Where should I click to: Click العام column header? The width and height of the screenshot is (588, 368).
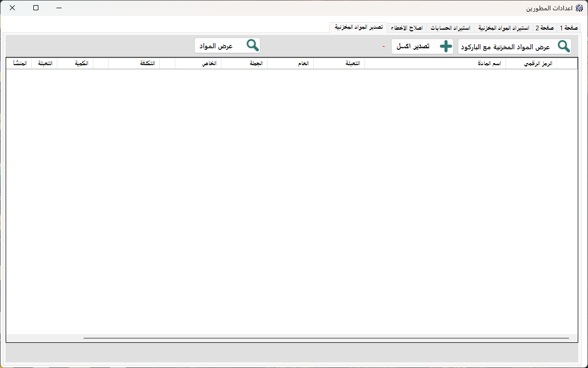pyautogui.click(x=290, y=64)
